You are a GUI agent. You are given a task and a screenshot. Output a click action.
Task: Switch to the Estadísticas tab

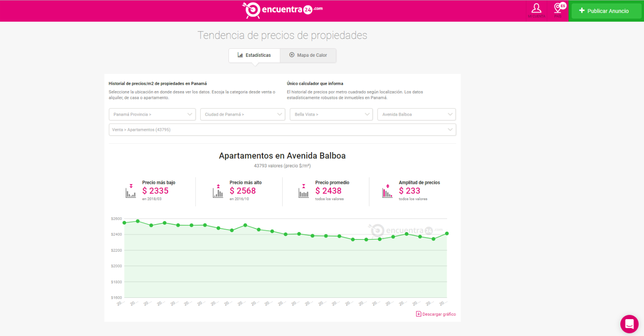point(254,55)
